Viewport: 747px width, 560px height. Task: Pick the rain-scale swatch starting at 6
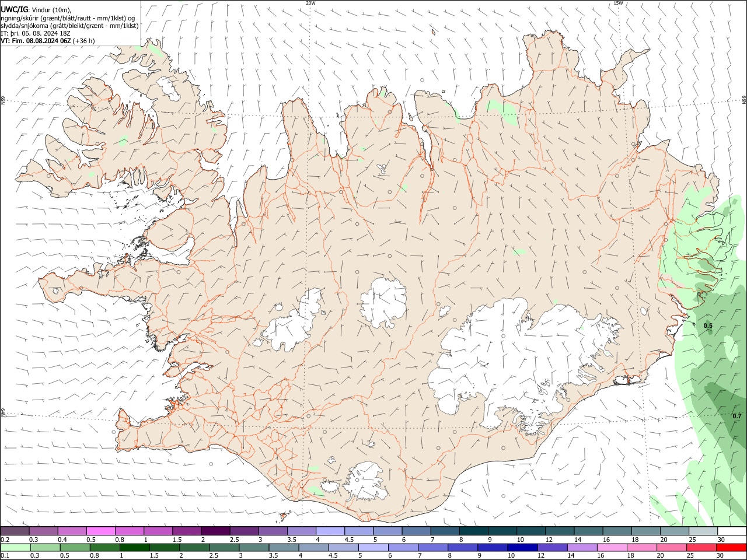[403, 548]
